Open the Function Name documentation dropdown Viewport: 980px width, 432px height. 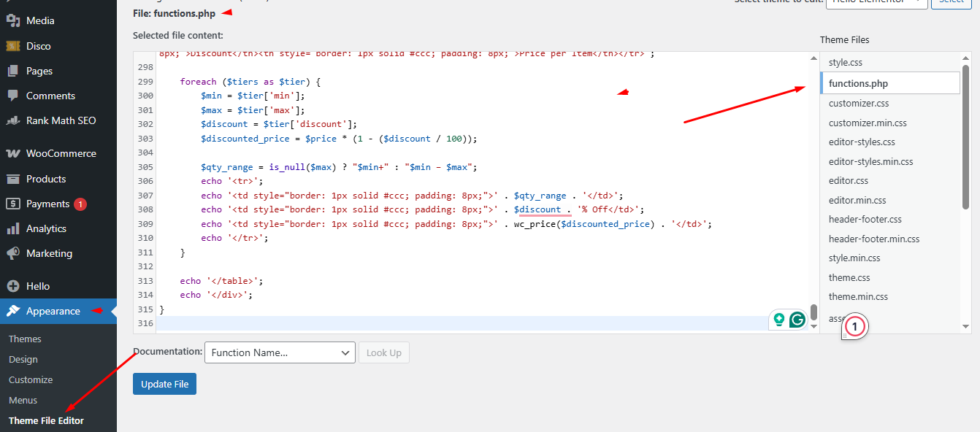(280, 352)
